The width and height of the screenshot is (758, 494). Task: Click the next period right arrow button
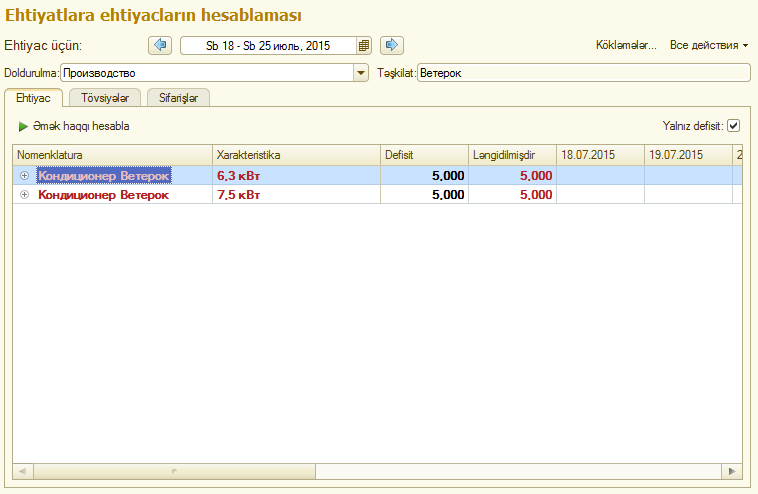(393, 45)
